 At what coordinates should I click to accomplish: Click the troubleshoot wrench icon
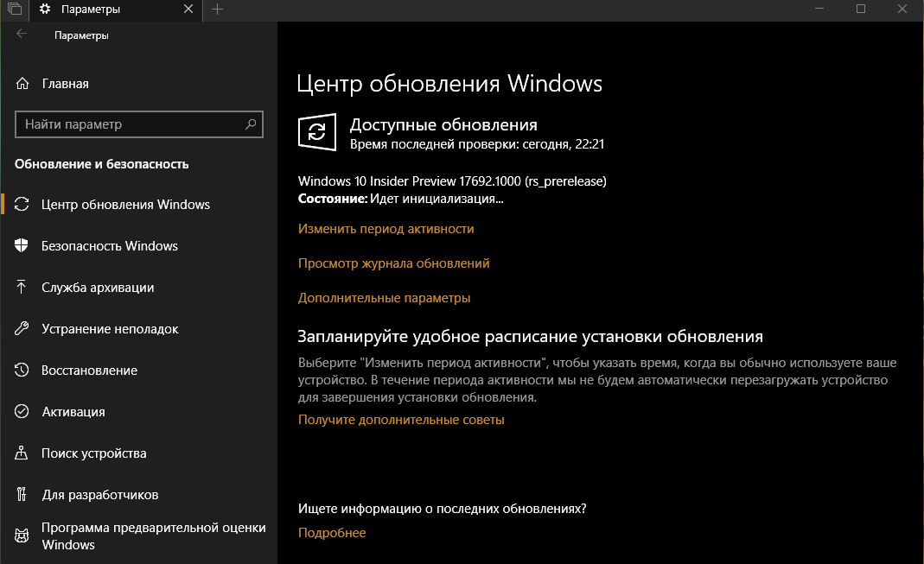(x=22, y=329)
